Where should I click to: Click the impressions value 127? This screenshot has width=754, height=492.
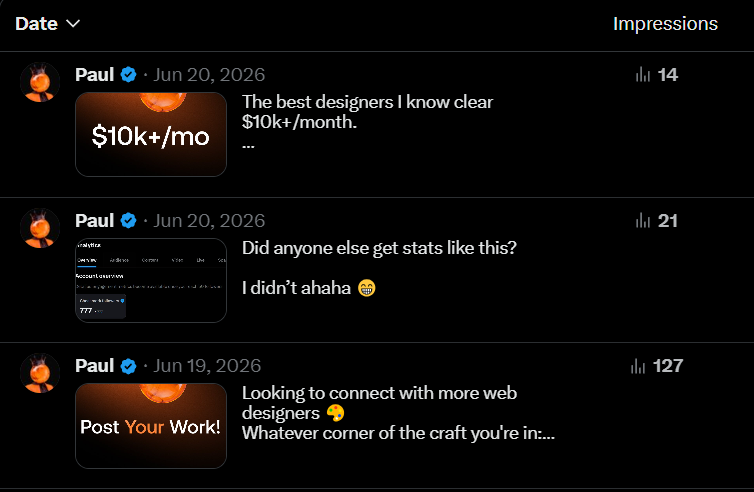click(x=668, y=366)
